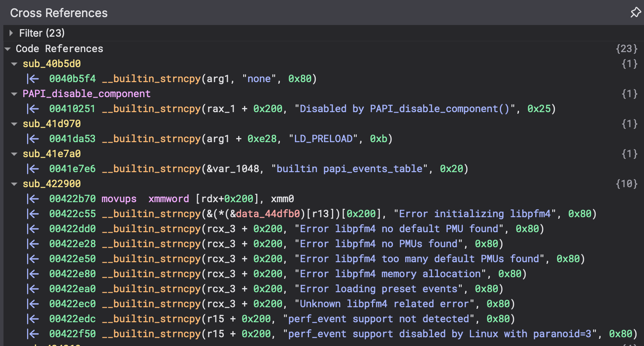Collapse the PAPI_disable_component group
Viewport: 644px width, 346px height.
[14, 93]
